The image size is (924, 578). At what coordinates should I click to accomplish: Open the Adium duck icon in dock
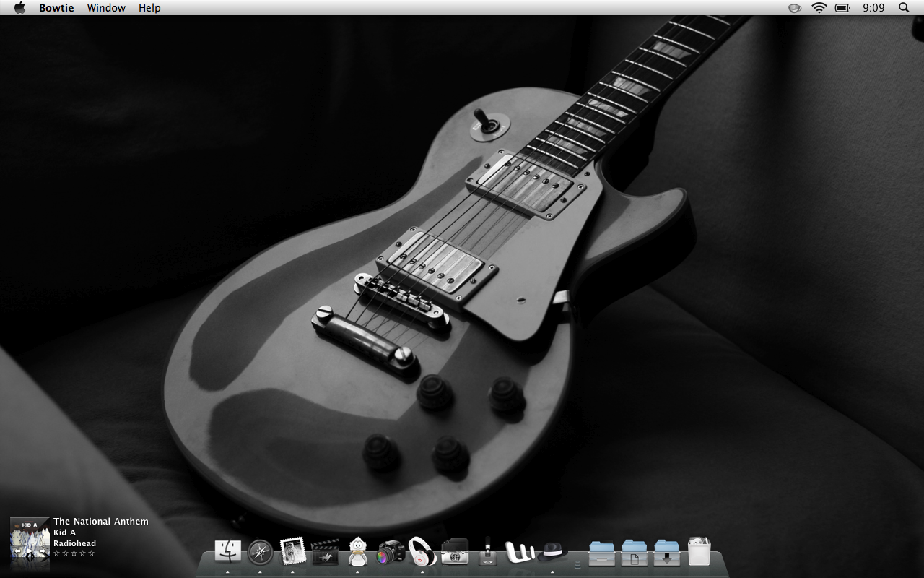pos(357,551)
